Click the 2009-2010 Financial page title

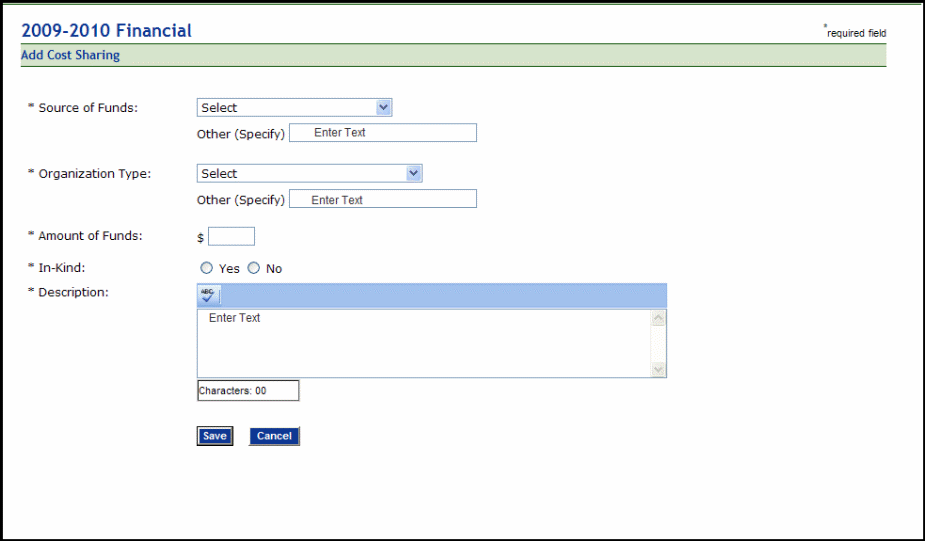(106, 31)
